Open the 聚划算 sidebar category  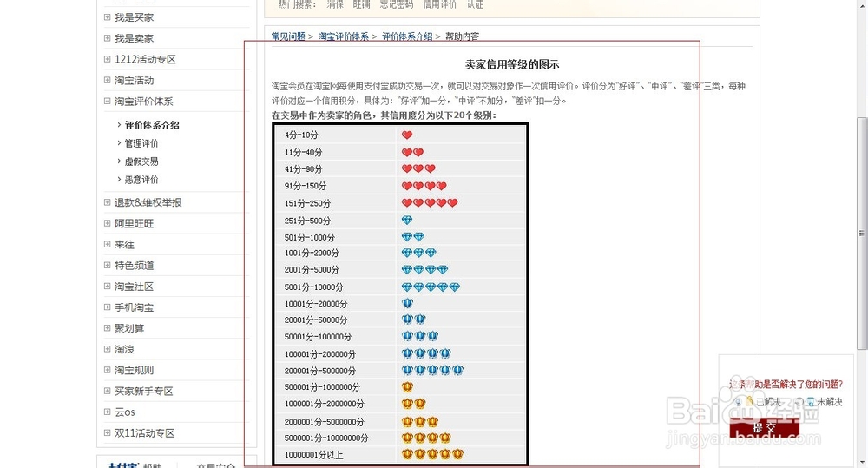[x=129, y=328]
